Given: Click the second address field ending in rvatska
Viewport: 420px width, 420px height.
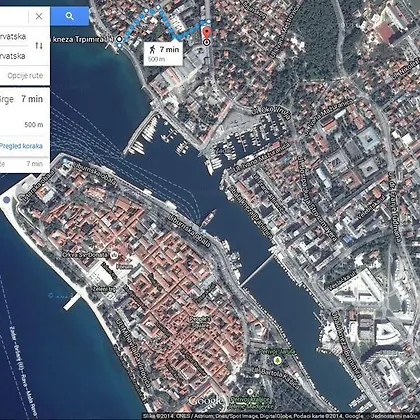Looking at the screenshot, I should point(13,56).
